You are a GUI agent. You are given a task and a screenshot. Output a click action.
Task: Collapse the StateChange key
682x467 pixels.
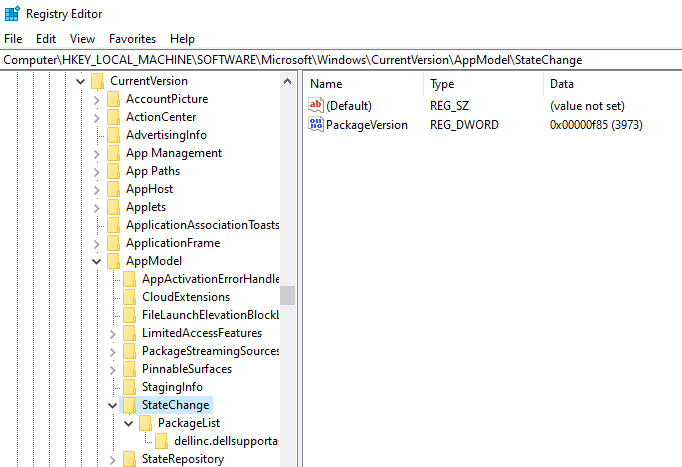pos(113,406)
